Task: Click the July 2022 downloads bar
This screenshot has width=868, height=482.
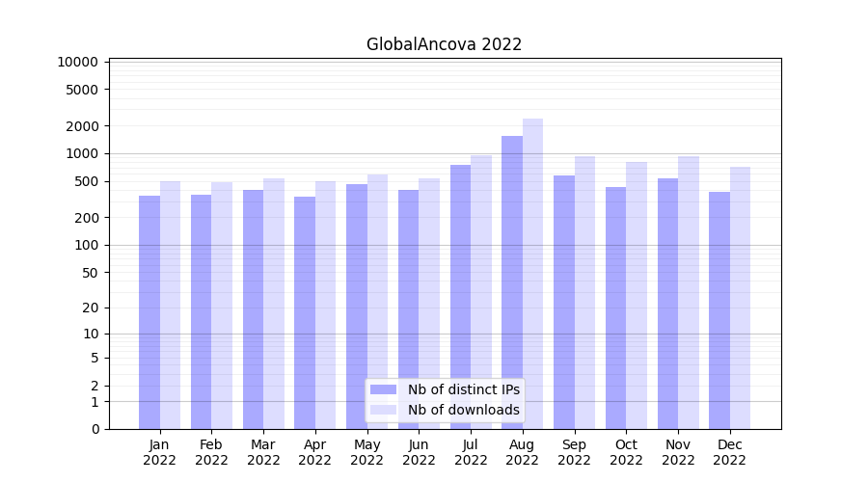Action: click(480, 292)
